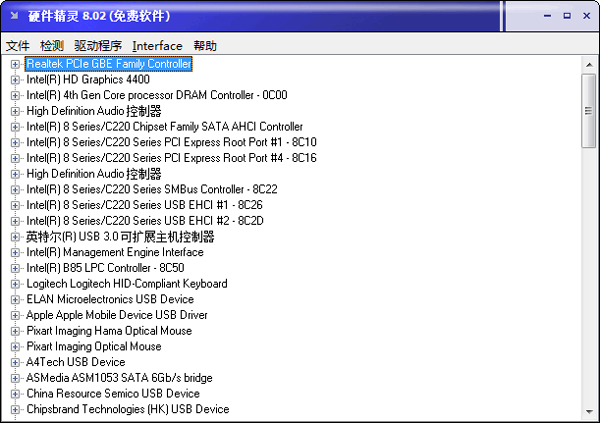Open the 驱动程序 menu
The height and width of the screenshot is (423, 600).
[98, 46]
